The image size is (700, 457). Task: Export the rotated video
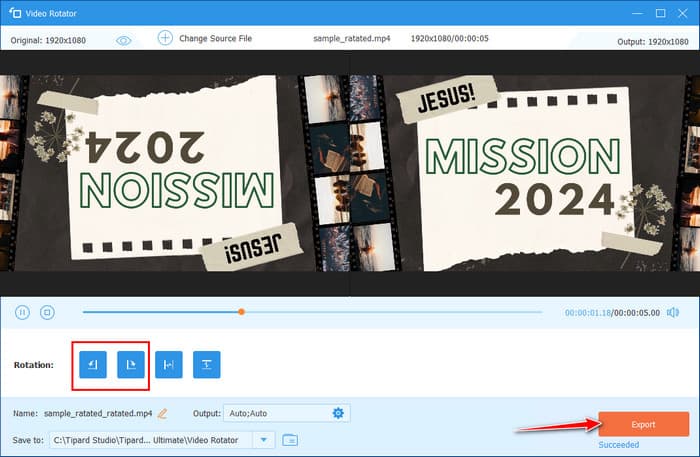644,424
